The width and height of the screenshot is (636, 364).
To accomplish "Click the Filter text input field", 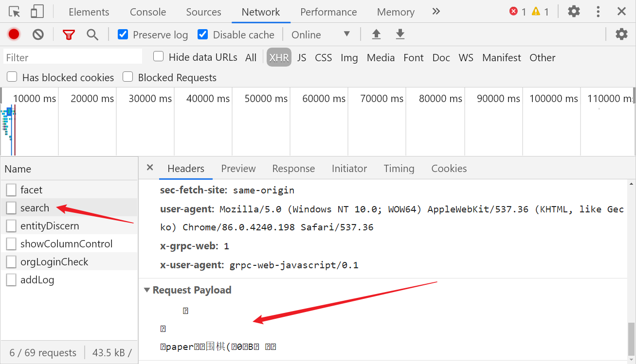I will pos(73,57).
